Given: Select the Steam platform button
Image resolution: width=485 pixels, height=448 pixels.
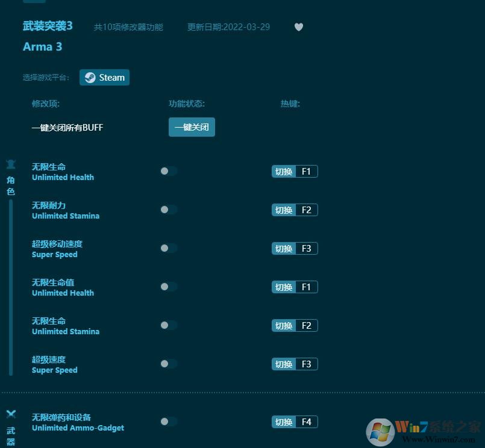Looking at the screenshot, I should pos(104,77).
